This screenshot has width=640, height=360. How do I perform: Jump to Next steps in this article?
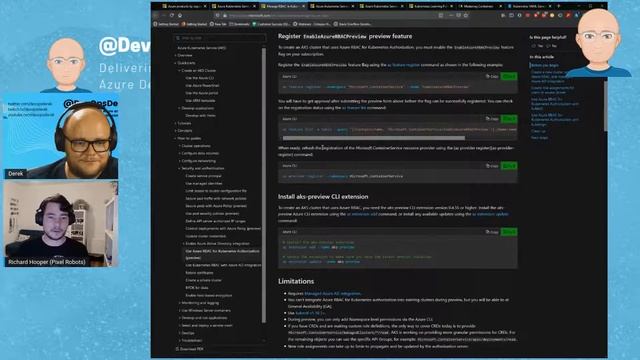[539, 138]
